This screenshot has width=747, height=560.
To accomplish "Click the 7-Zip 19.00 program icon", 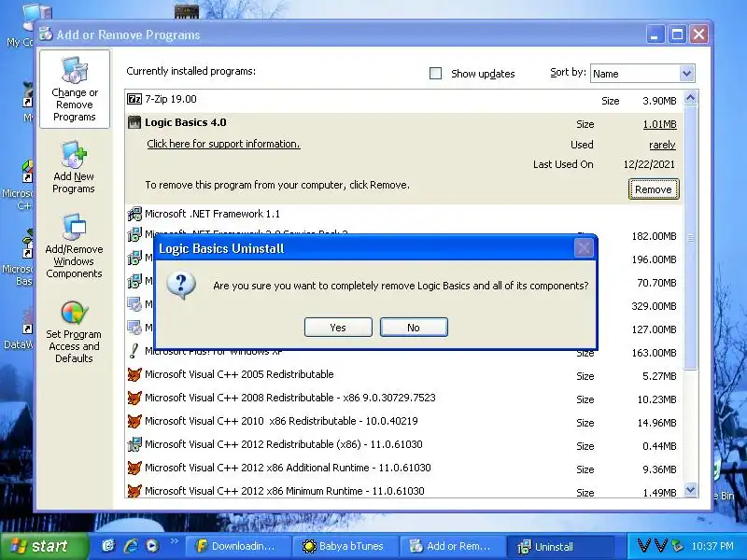I will coord(134,99).
